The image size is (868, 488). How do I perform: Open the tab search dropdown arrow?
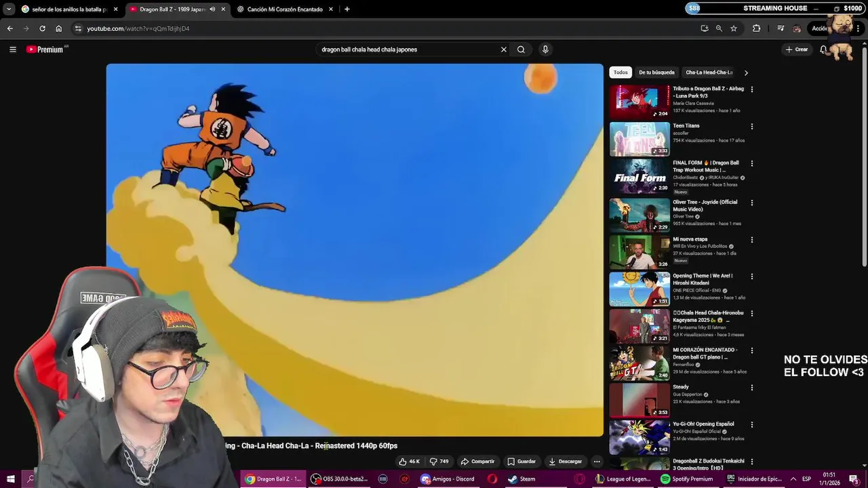click(8, 9)
